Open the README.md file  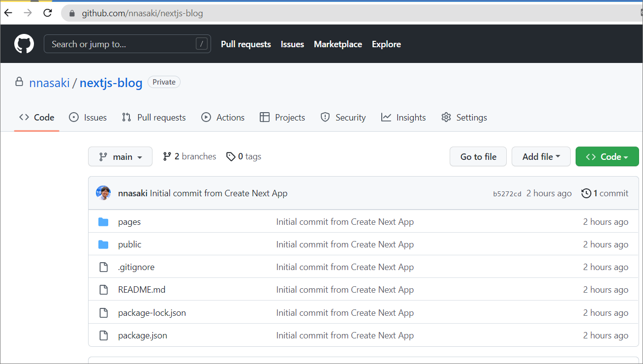142,290
